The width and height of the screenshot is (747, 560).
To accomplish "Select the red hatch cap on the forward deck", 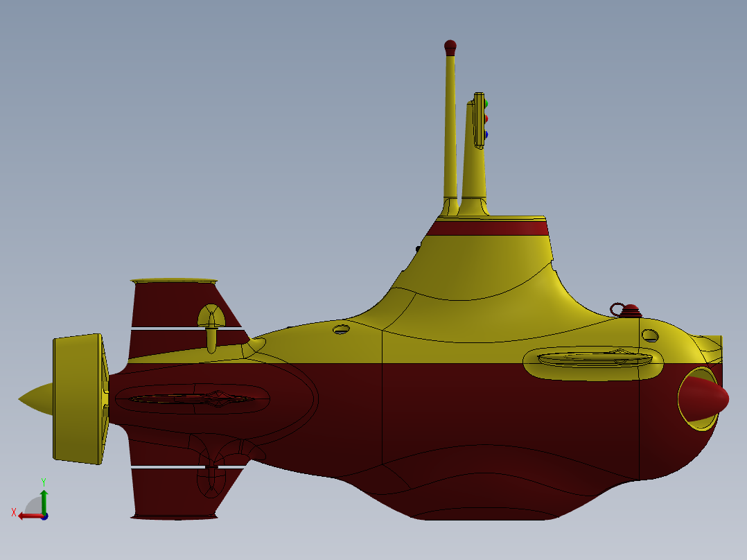I will pos(631,310).
